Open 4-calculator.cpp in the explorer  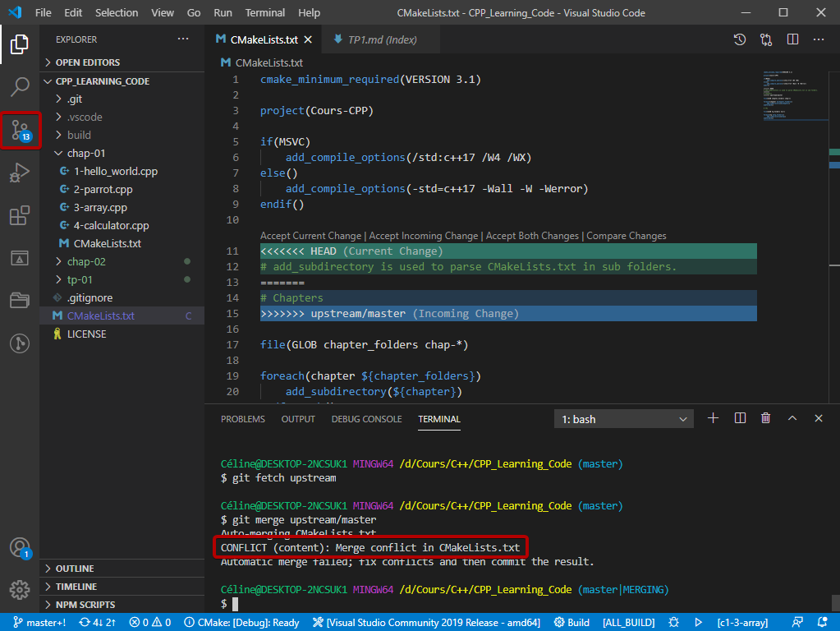[122, 226]
